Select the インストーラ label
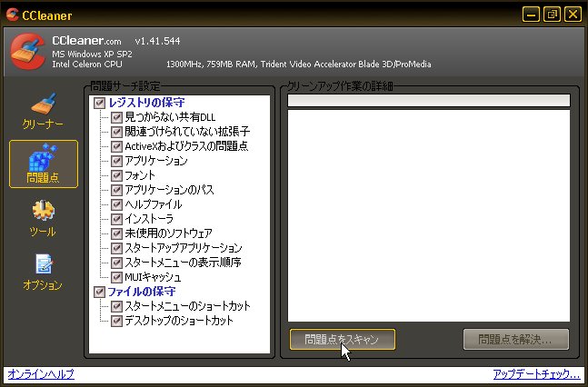Screen dimensions: 588x387 (x=149, y=219)
